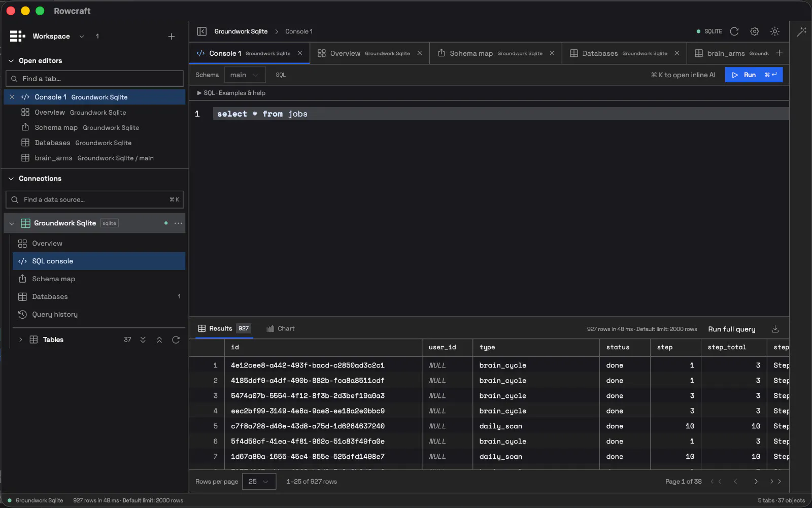The image size is (812, 508).
Task: Open the Schema main dropdown
Action: pos(245,75)
